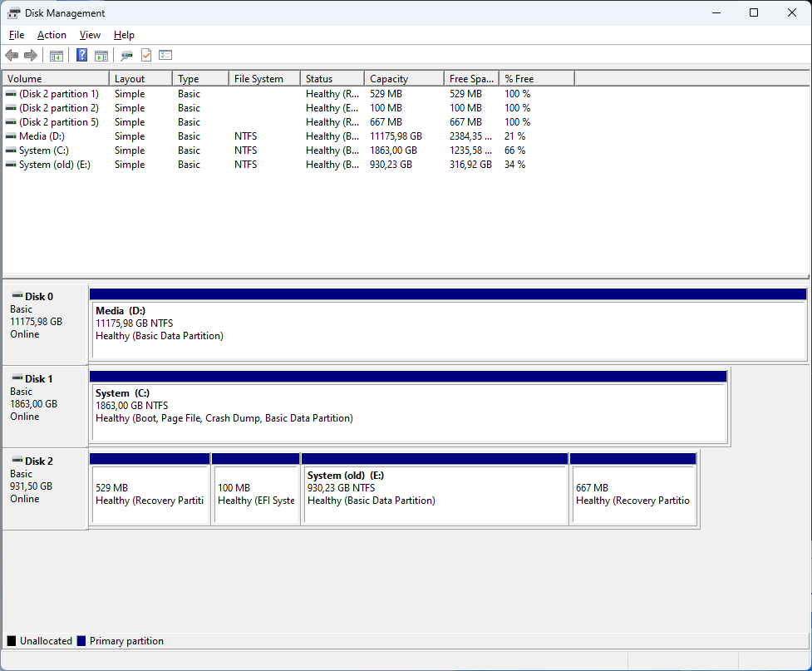The height and width of the screenshot is (671, 812).
Task: Select the 529 MB Recovery partition block
Action: tap(150, 489)
